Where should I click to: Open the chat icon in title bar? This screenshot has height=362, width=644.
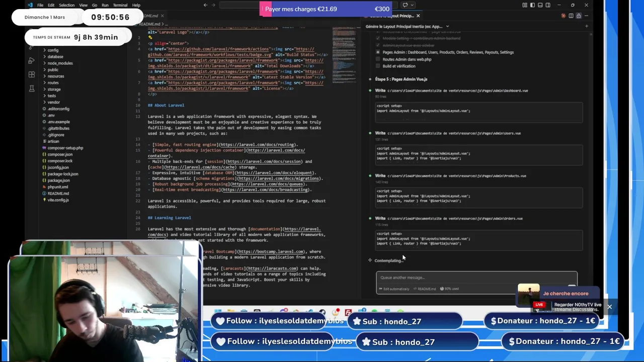click(405, 5)
